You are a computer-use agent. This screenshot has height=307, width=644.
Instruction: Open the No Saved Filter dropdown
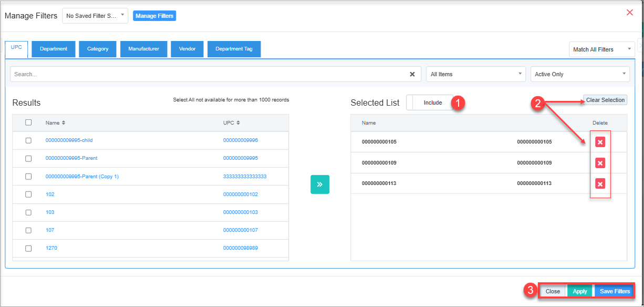(x=95, y=16)
